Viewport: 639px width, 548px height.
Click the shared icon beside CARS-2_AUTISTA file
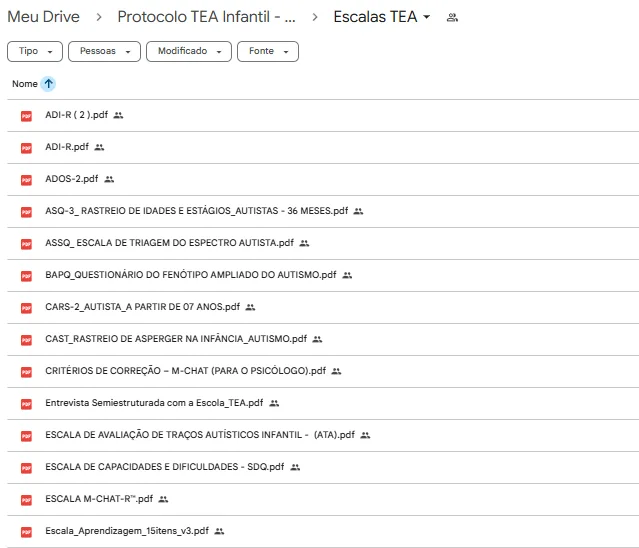click(x=250, y=307)
